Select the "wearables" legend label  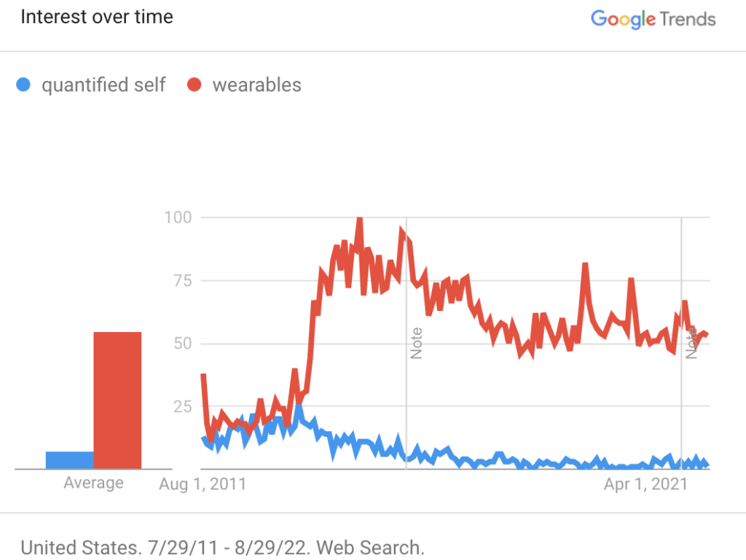(256, 85)
